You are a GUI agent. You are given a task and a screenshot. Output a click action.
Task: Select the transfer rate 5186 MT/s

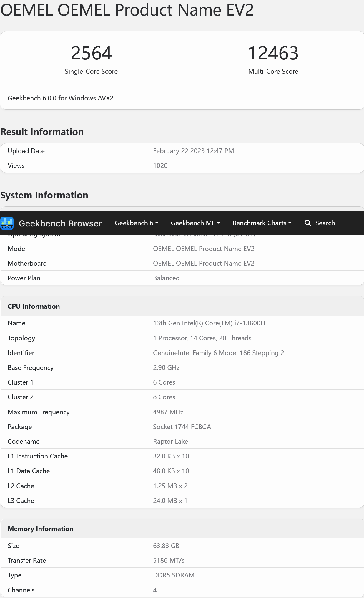pos(169,560)
